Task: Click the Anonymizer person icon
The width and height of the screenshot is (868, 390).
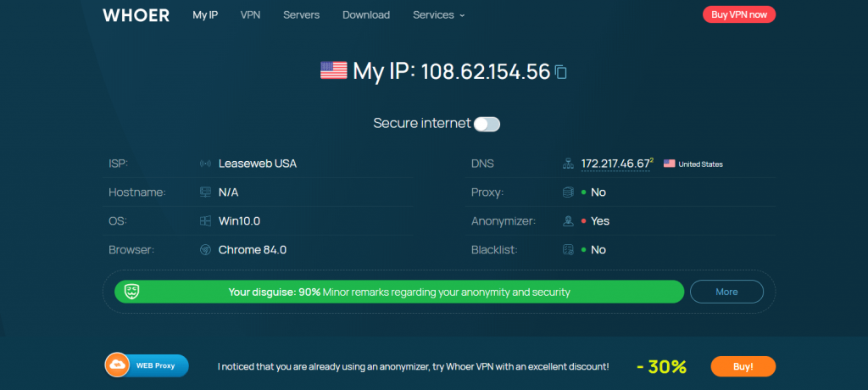Action: tap(567, 221)
